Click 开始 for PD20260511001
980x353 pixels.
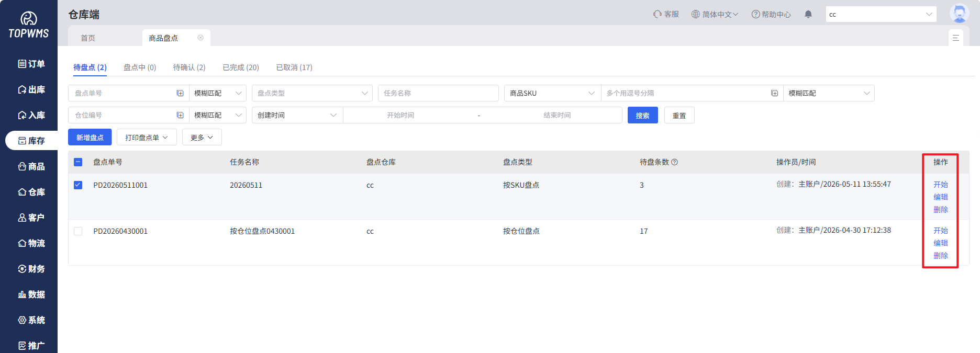(941, 185)
